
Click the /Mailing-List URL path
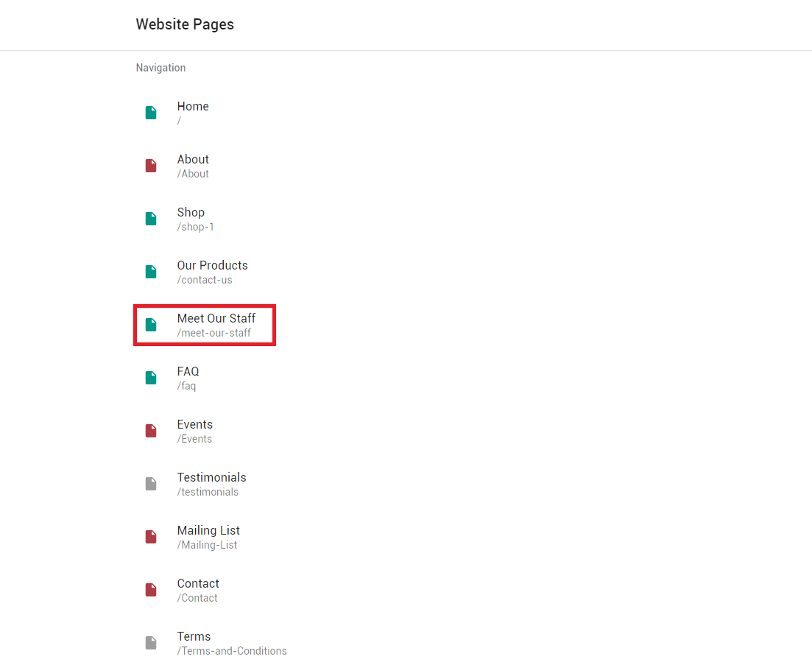coord(207,545)
